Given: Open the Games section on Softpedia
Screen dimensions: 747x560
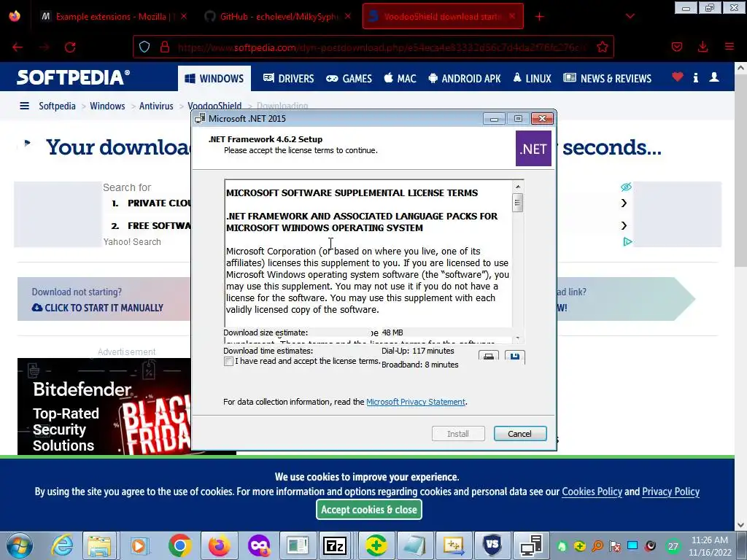Looking at the screenshot, I should coord(349,79).
